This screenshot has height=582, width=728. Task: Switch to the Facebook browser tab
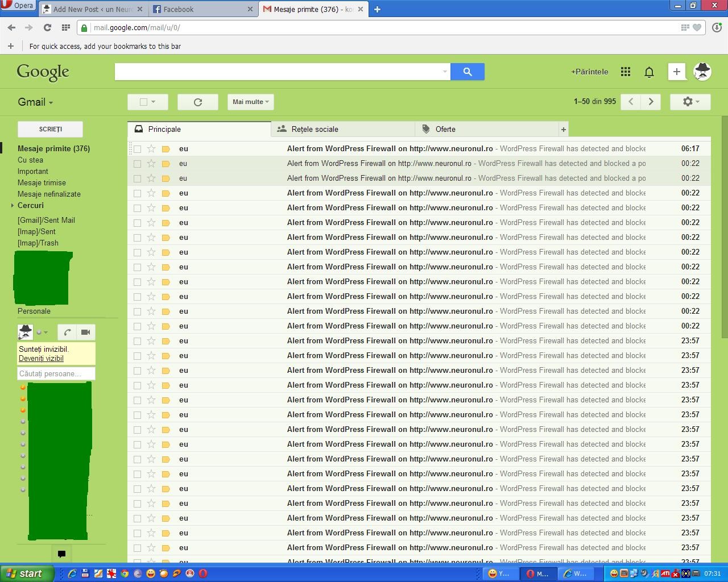point(204,9)
